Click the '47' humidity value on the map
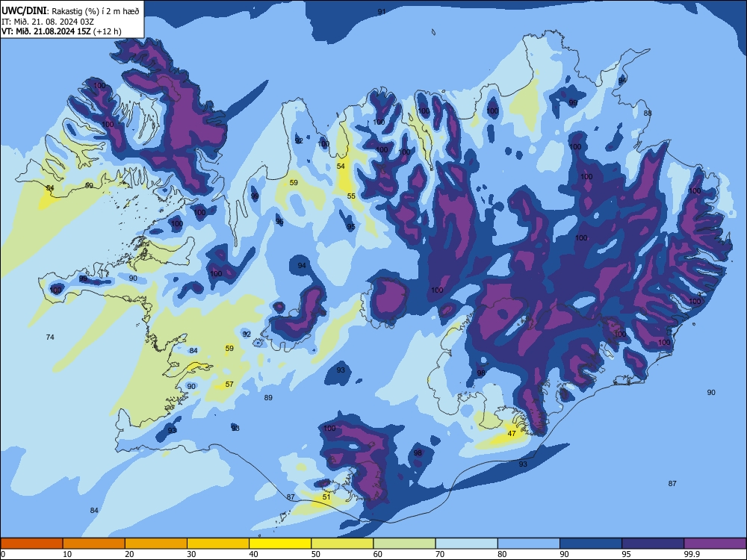The image size is (747, 560). click(512, 433)
